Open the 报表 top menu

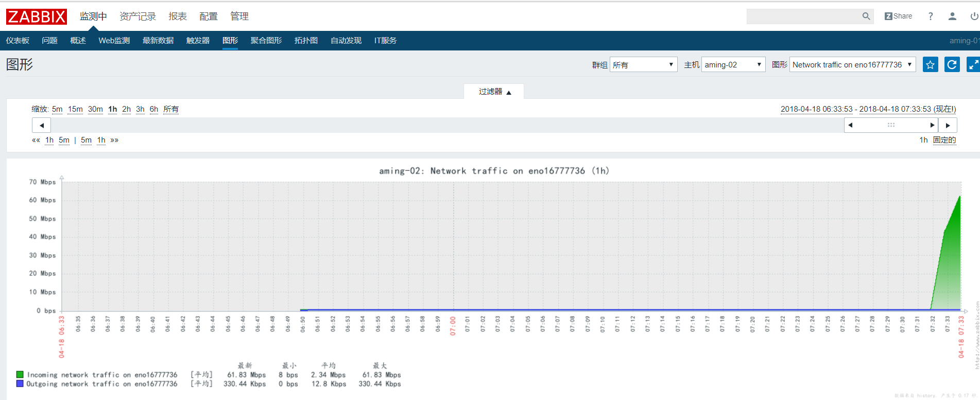178,16
